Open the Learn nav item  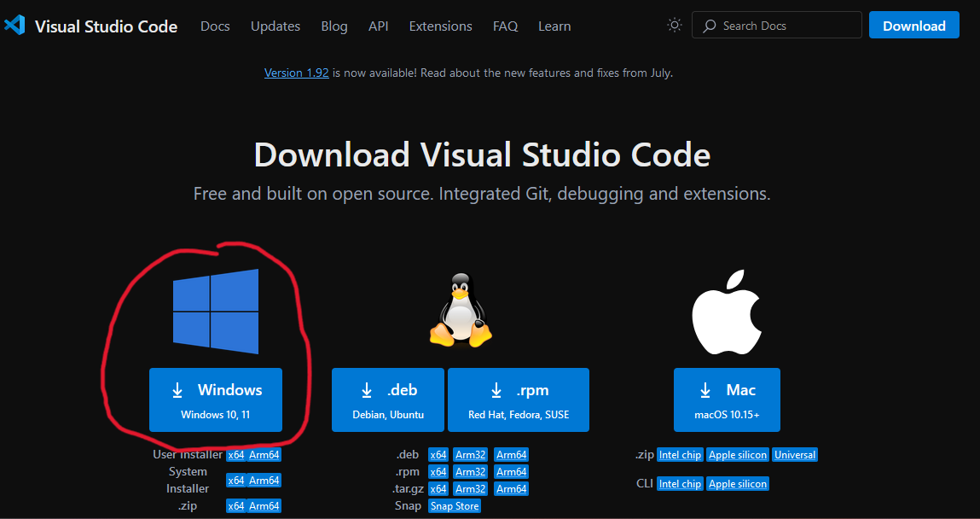pyautogui.click(x=554, y=26)
